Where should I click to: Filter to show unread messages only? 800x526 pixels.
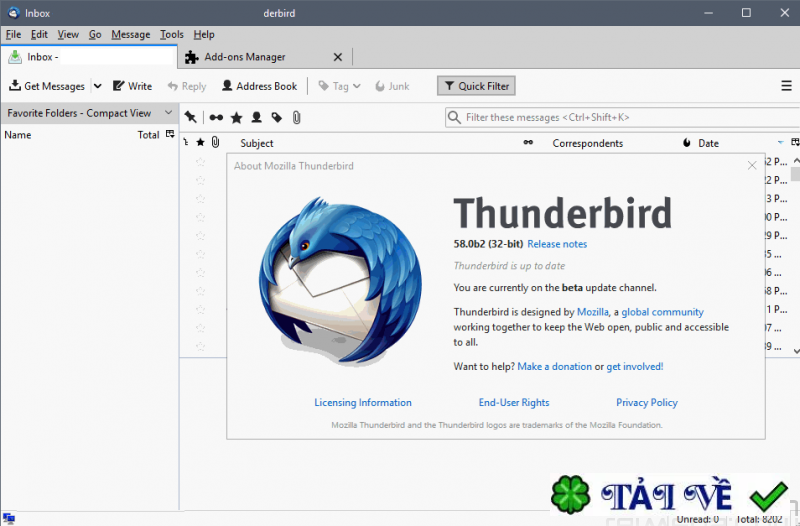click(x=216, y=117)
